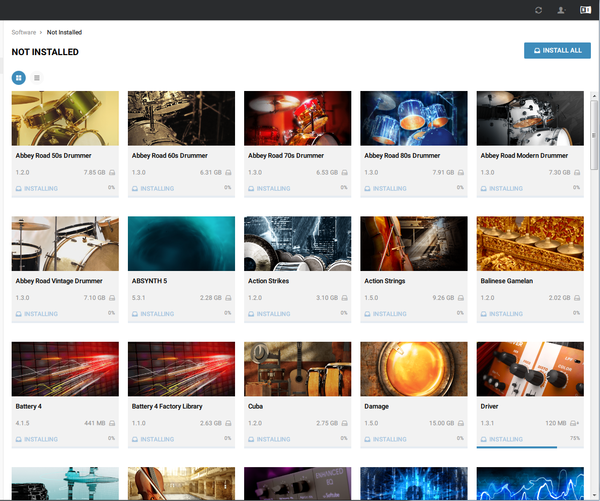Click the Action Strikes product title
This screenshot has width=600, height=501.
point(269,281)
